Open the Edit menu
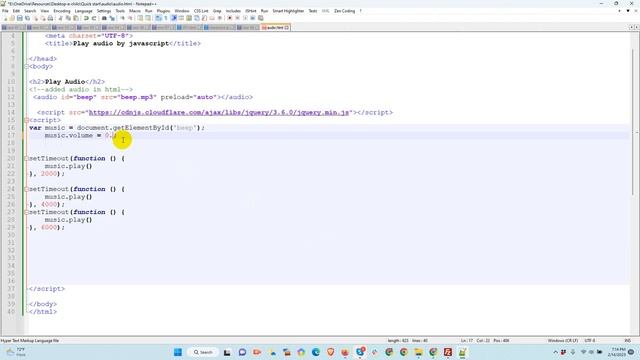Viewport: 640px width, 360px height. point(16,11)
